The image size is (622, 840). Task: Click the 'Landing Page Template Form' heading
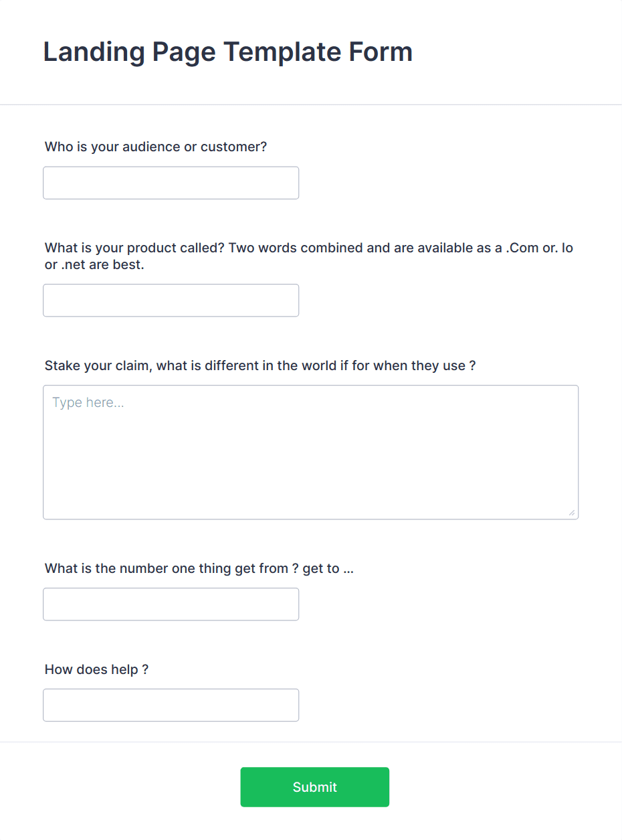227,52
